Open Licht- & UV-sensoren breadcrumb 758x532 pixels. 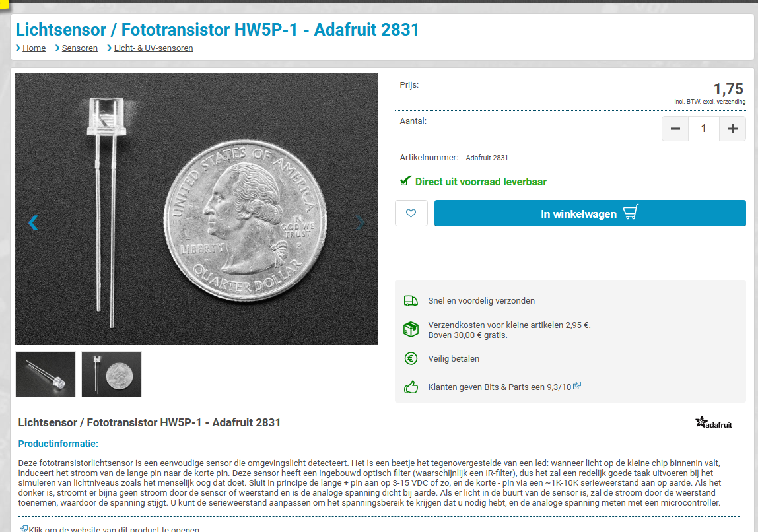tap(153, 48)
